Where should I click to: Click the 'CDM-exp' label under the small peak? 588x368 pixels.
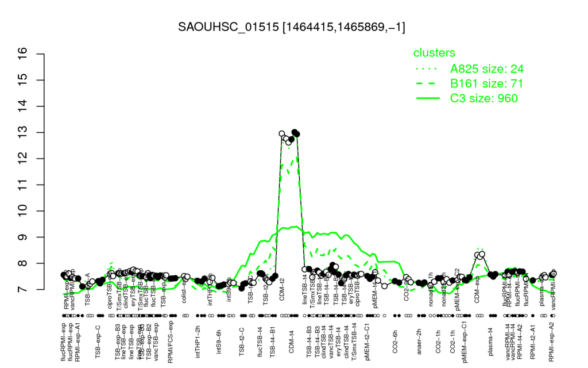pos(477,291)
